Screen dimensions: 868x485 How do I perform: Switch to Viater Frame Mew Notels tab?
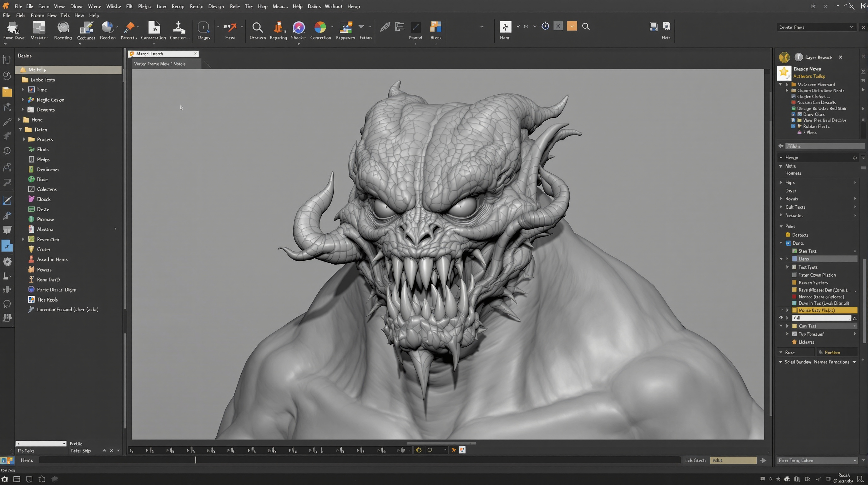(160, 64)
